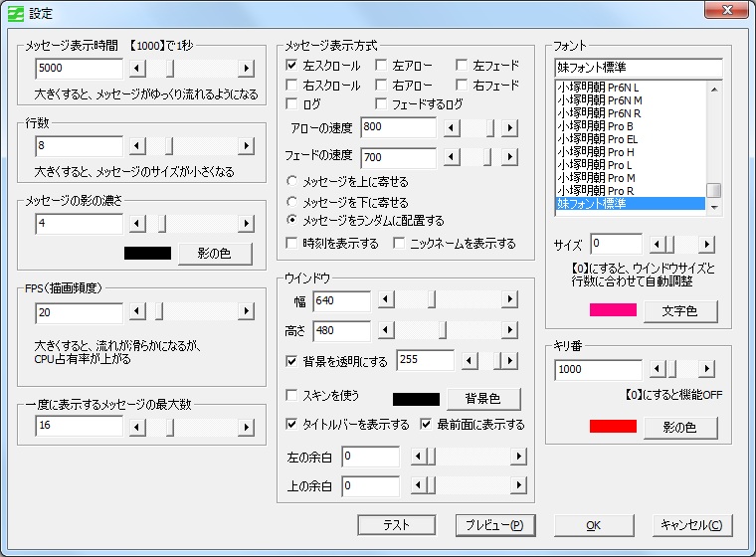Screen dimensions: 756x557
Task: Increase メッセージ表示時間 with right arrow
Action: click(x=247, y=68)
